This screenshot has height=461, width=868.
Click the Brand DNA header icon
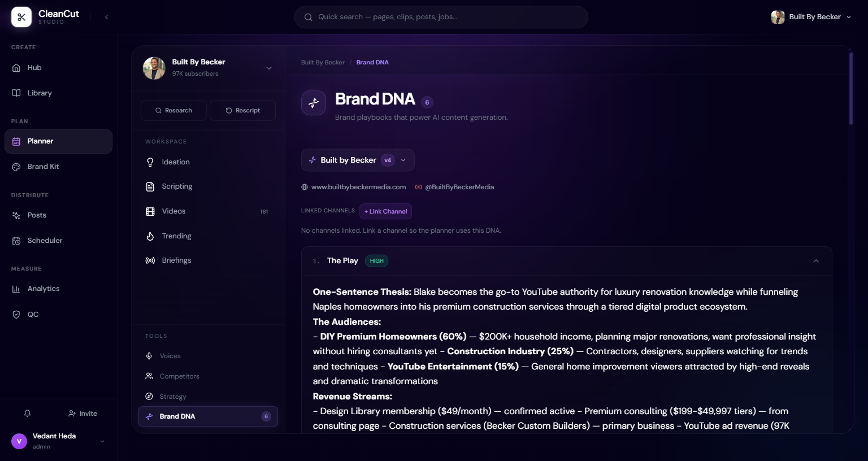tap(314, 103)
